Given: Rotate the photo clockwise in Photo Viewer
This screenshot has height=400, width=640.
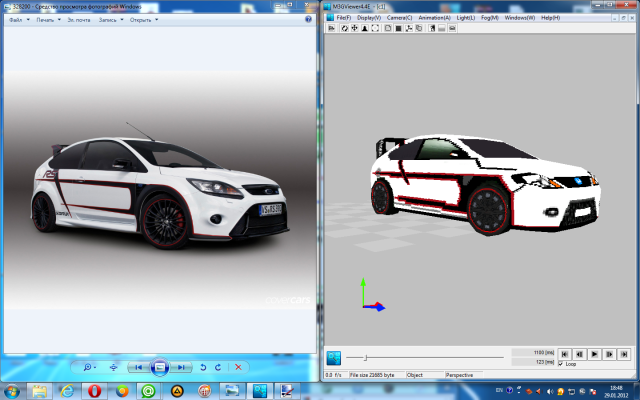Looking at the screenshot, I should click(x=218, y=367).
